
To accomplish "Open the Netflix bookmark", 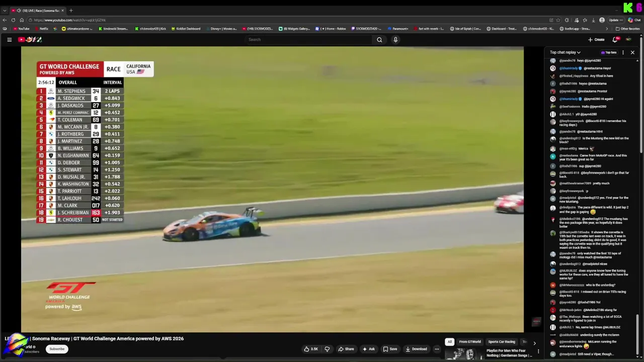I will point(41,29).
